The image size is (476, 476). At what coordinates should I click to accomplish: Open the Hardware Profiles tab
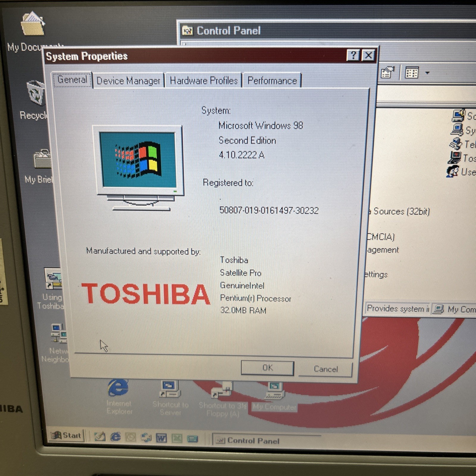pyautogui.click(x=204, y=81)
